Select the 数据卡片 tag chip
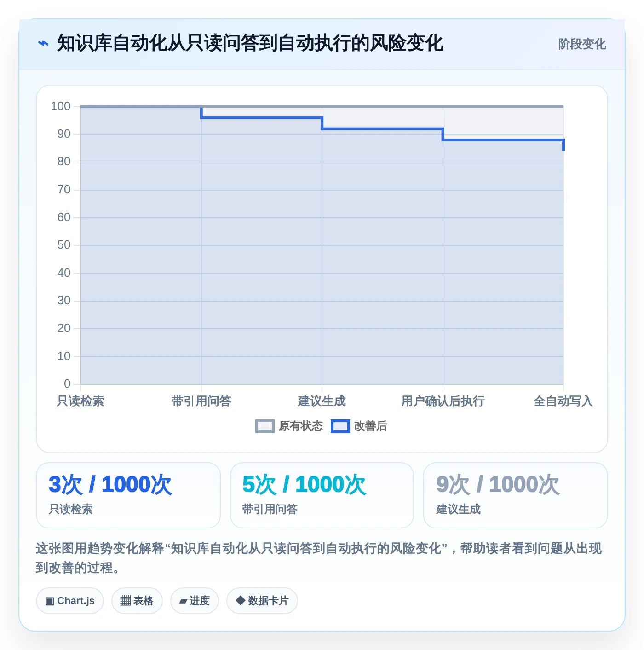644x650 pixels. (x=262, y=601)
